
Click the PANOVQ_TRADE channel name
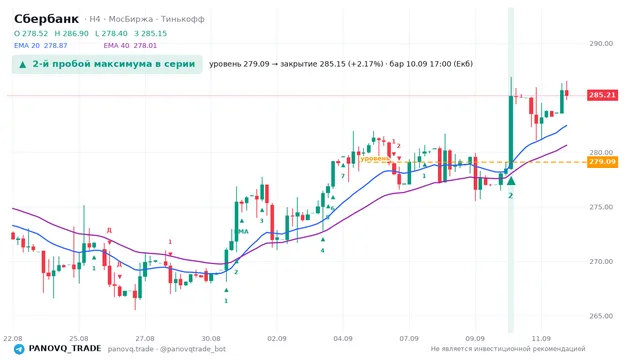[x=65, y=349]
